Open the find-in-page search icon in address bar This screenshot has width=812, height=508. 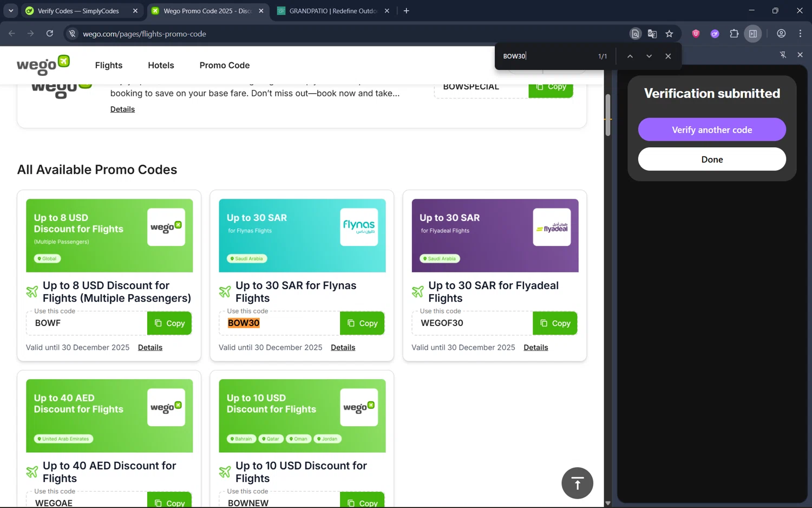pyautogui.click(x=636, y=34)
